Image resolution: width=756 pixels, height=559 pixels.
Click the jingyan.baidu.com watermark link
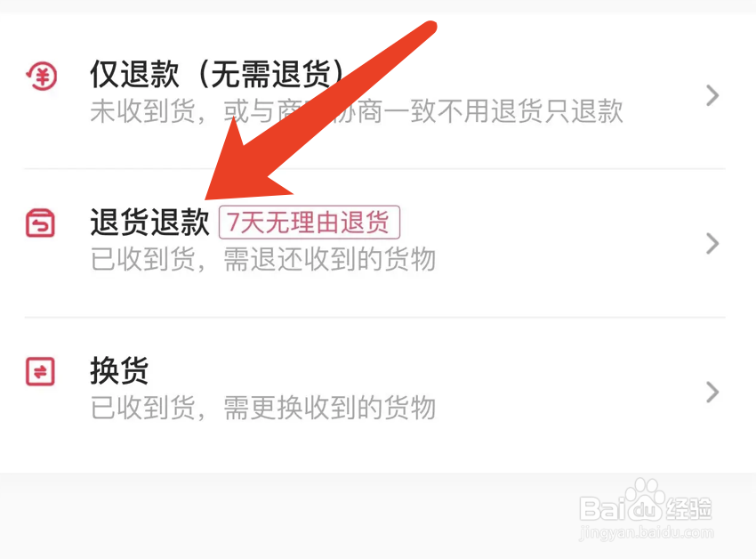[646, 532]
